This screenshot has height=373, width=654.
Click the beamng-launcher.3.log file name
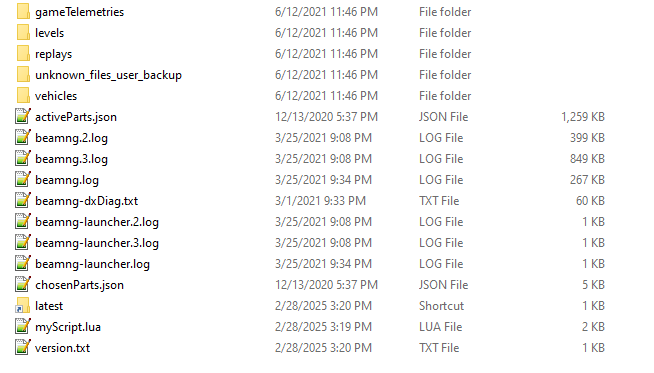click(x=97, y=243)
